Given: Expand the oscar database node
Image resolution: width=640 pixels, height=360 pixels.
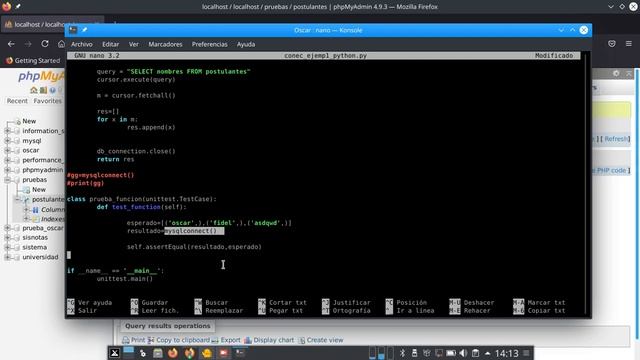Looking at the screenshot, I should pos(7,150).
